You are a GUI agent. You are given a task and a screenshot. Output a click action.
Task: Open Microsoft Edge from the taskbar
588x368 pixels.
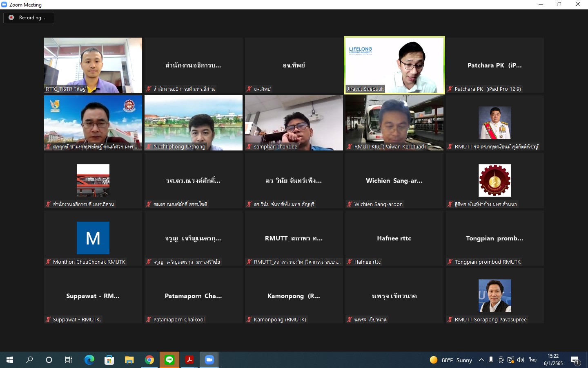[x=89, y=360]
